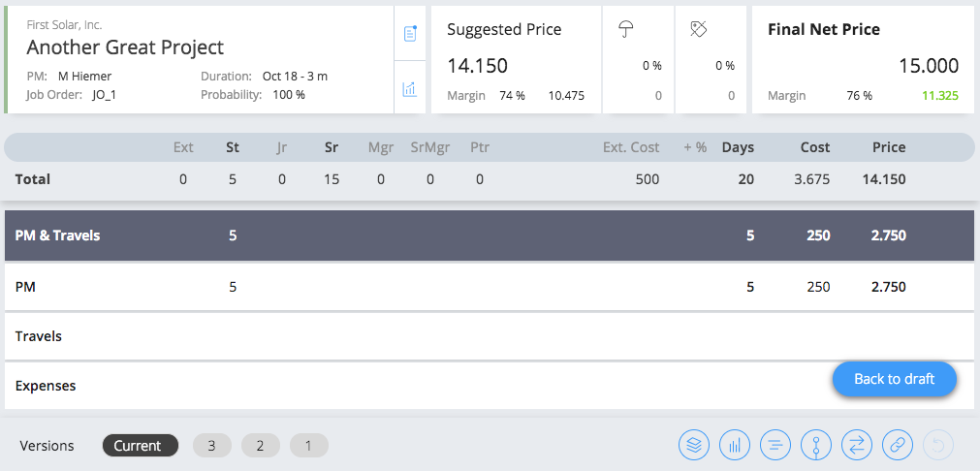
Task: Switch to version 1
Action: coord(309,446)
